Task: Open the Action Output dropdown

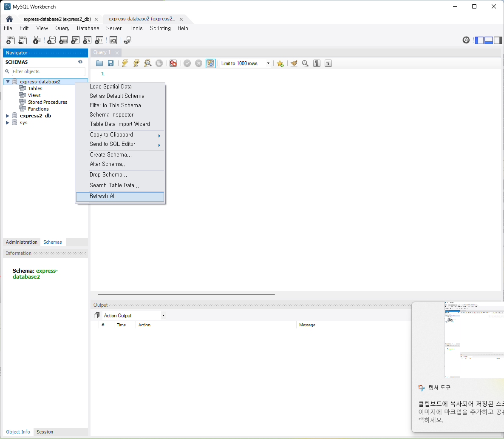Action: point(163,315)
